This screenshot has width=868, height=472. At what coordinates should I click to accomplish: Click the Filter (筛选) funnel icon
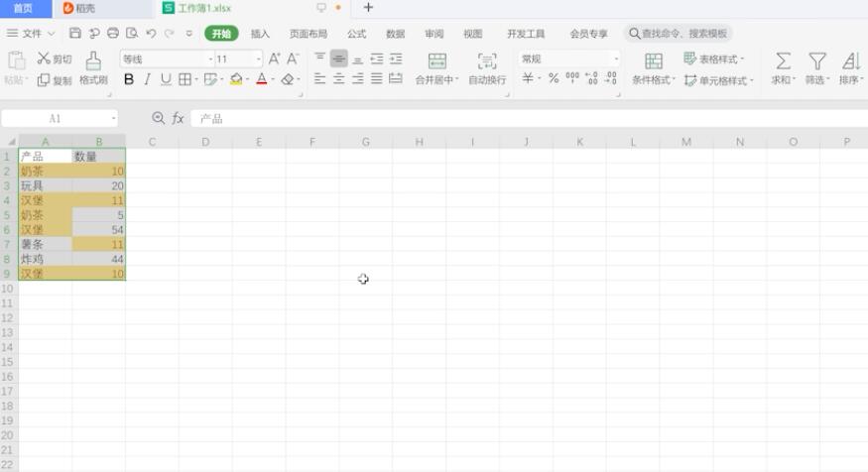[817, 60]
